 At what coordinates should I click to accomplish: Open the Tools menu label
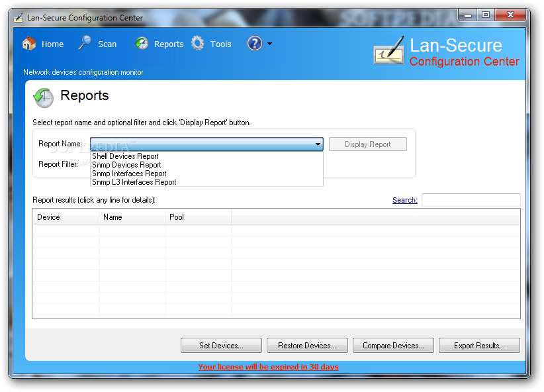[220, 44]
